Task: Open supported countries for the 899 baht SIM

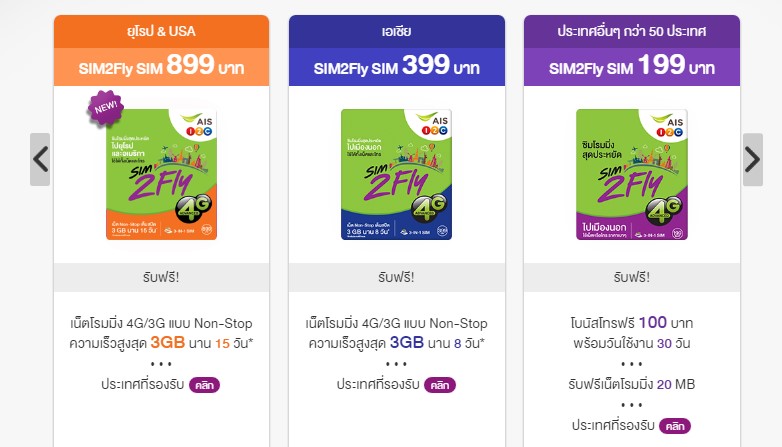Action: point(204,385)
